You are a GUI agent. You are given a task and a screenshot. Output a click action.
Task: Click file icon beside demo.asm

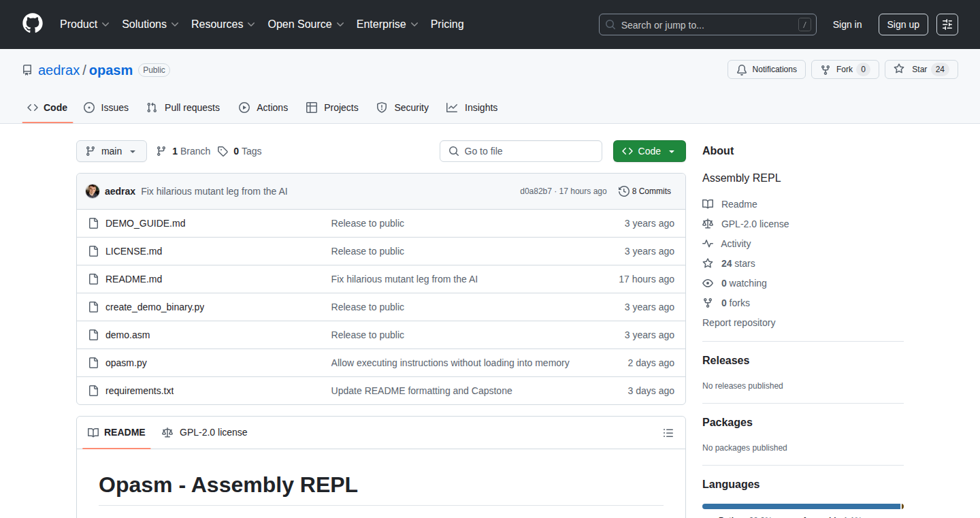(93, 335)
